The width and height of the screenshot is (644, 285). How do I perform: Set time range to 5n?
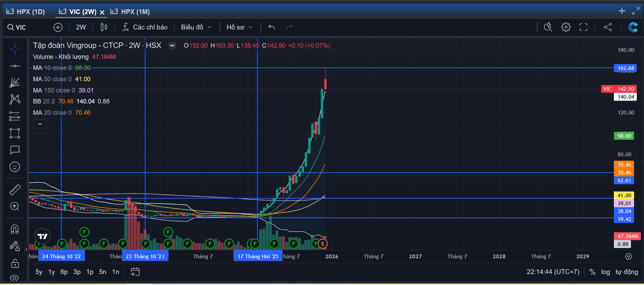pos(103,272)
